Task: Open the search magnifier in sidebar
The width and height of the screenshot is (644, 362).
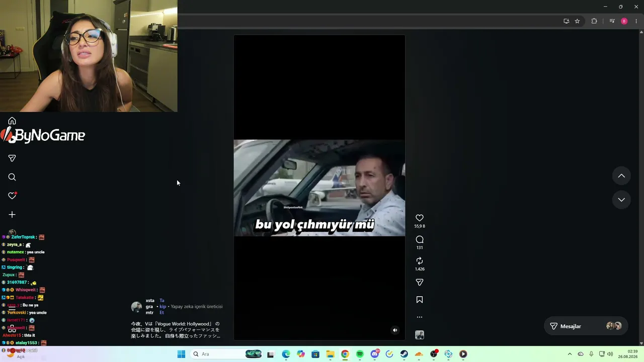Action: tap(12, 177)
